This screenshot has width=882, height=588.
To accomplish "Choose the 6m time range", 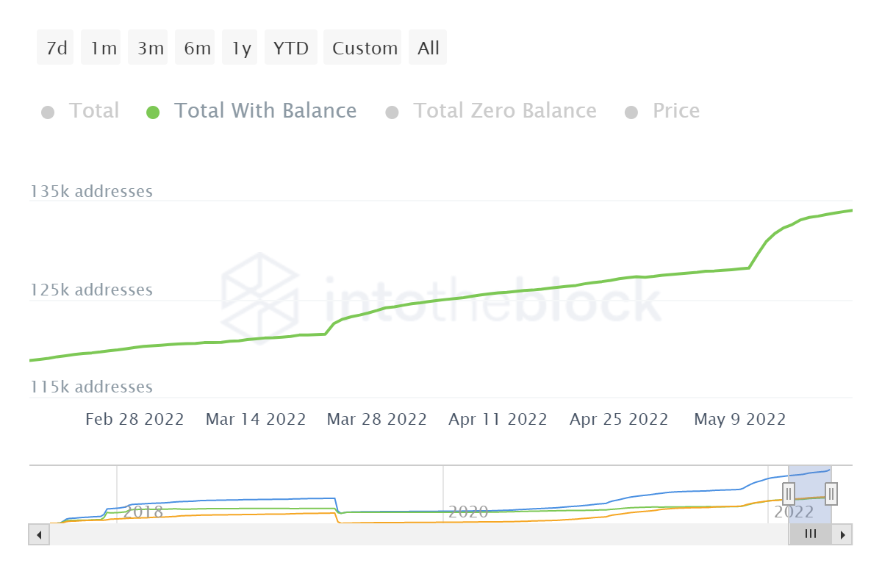I will 197,49.
